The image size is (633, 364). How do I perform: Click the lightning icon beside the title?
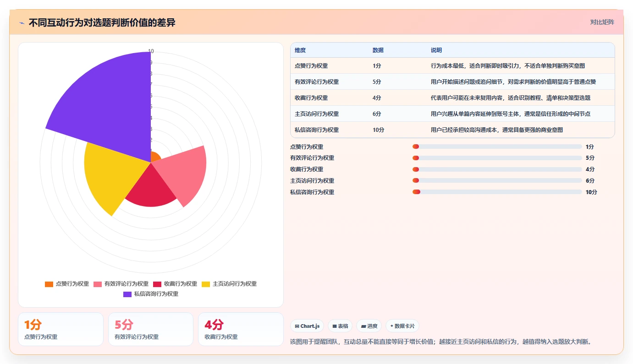pos(22,23)
